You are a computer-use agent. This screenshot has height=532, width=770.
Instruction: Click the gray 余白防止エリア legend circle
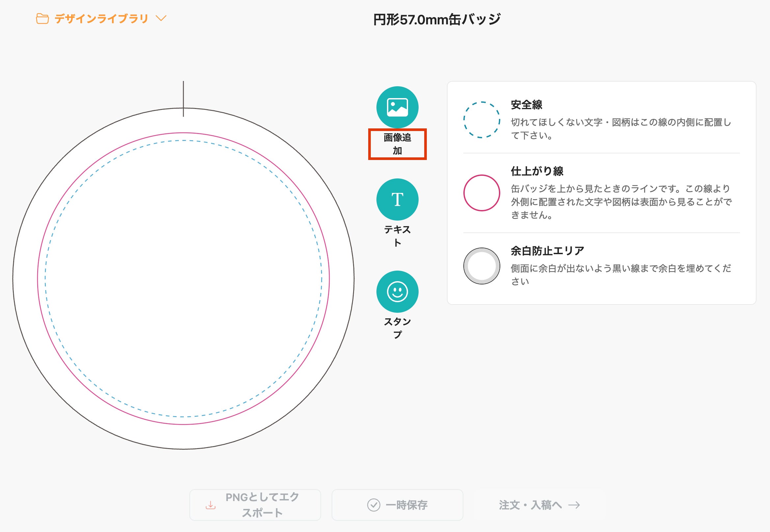click(481, 266)
